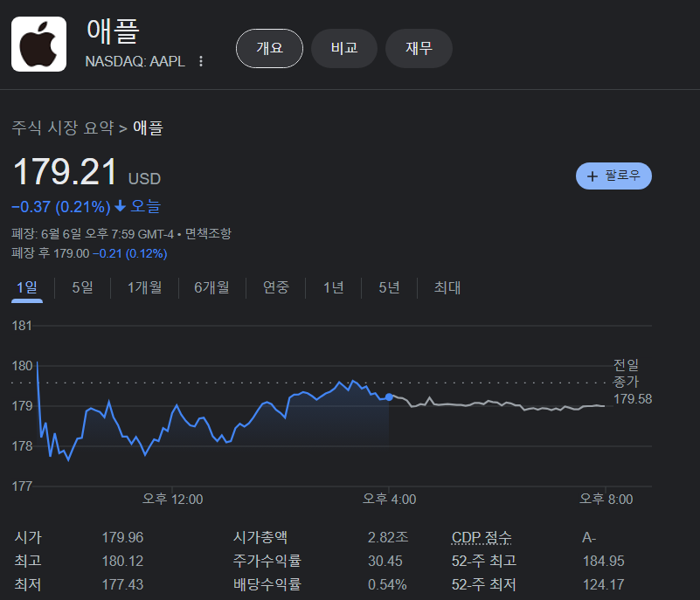
Task: Click the 오후 12:00 axis label
Action: pyautogui.click(x=172, y=500)
